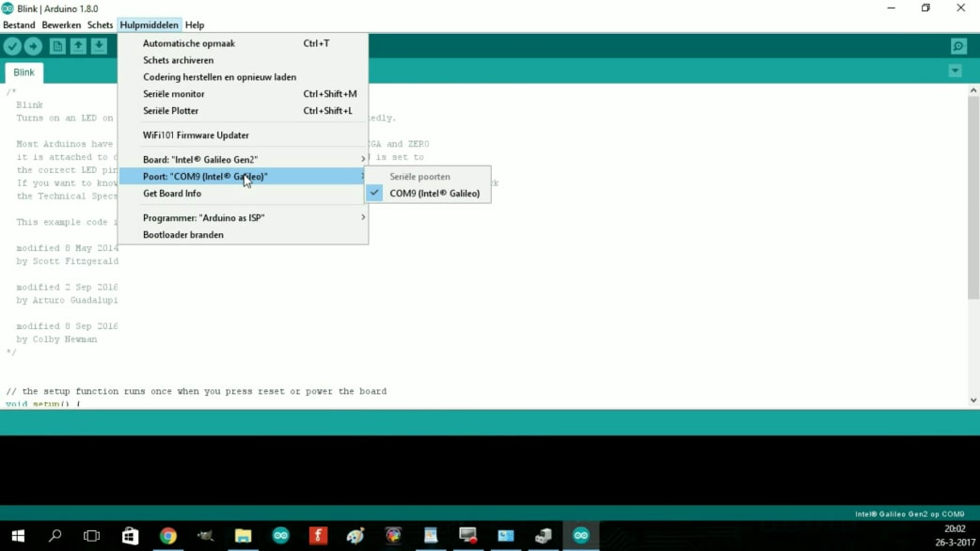Open Task View on the taskbar
The image size is (980, 551).
pyautogui.click(x=92, y=535)
